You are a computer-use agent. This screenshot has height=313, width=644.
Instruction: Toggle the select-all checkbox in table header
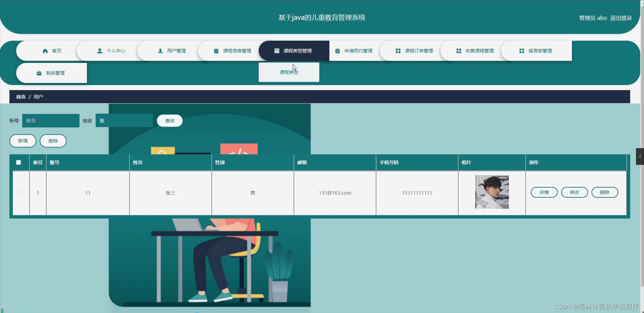(x=18, y=162)
